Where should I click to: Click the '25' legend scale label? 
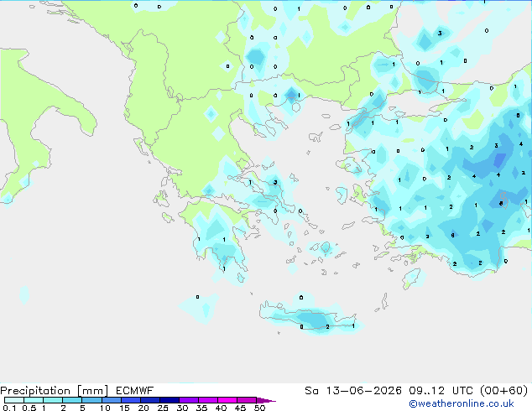click(x=163, y=408)
